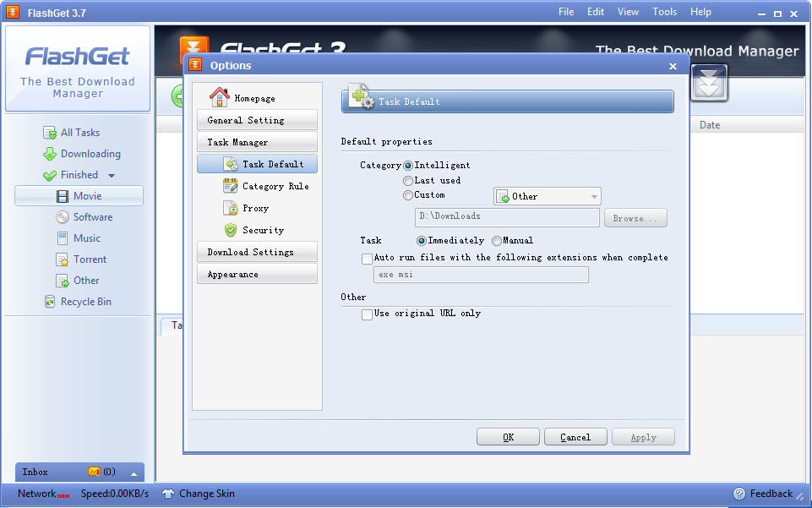Open the View menu
This screenshot has width=812, height=508.
click(x=628, y=11)
